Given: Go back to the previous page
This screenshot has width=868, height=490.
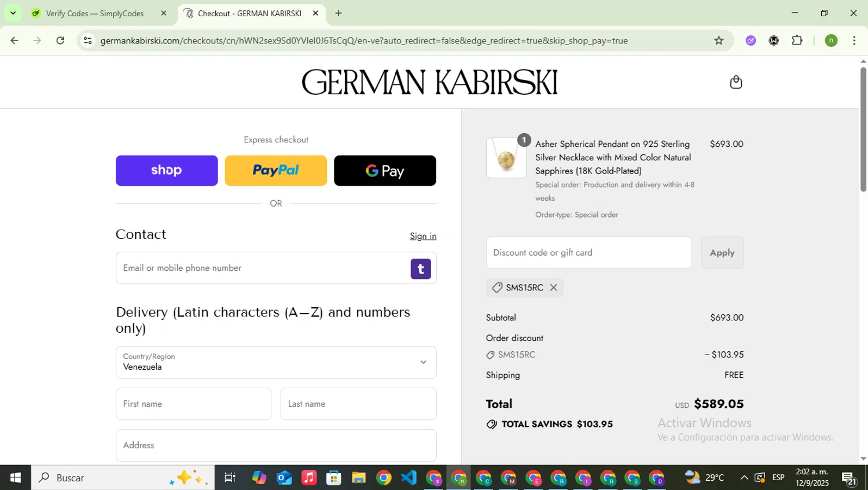Looking at the screenshot, I should click(x=14, y=40).
